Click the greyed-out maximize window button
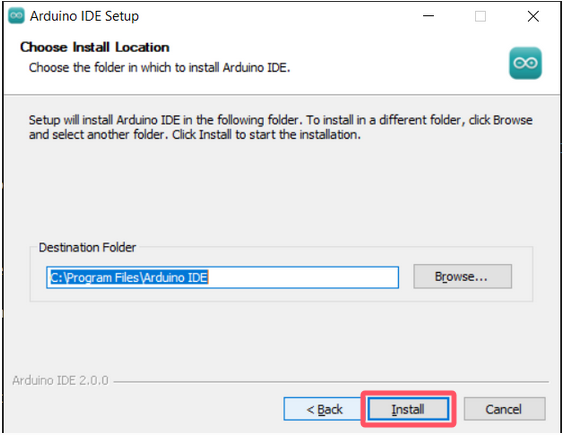This screenshot has height=435, width=563. pos(480,16)
